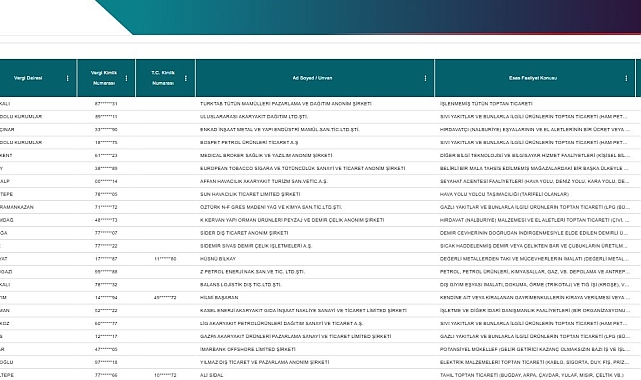
Task: Select the HÜSNÜ BİLKAY name cell
Action: pos(218,259)
